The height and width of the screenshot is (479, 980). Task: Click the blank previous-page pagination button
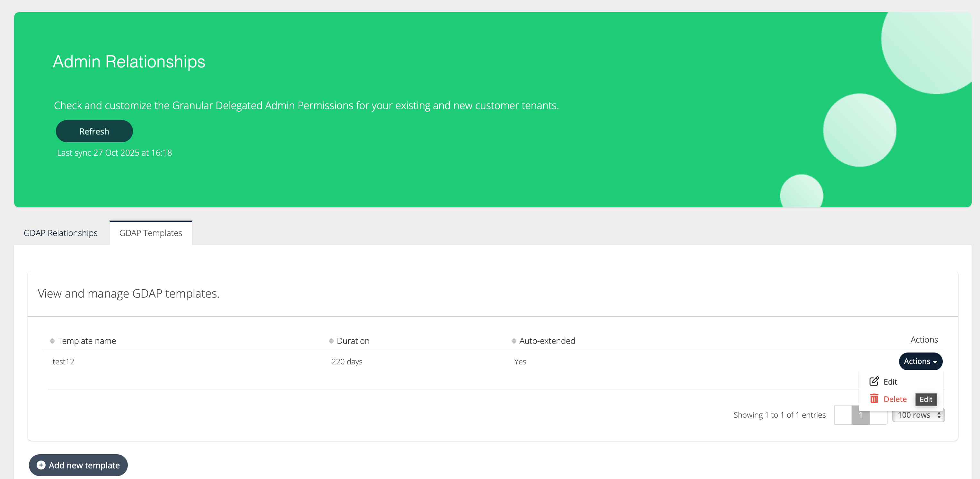pos(843,415)
